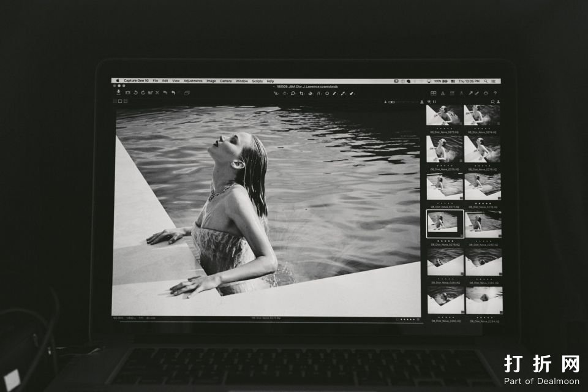This screenshot has height=392, width=588.
Task: Click the Undo arrow in toolbar
Action: tap(165, 93)
